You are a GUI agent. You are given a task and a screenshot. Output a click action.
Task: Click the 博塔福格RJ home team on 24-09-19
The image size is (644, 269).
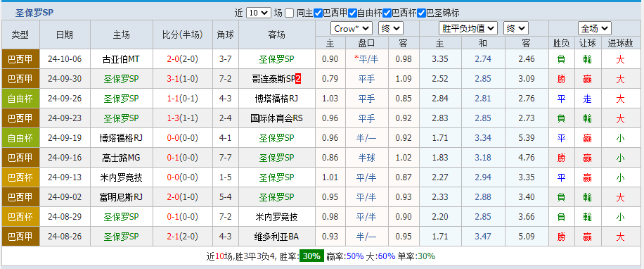121,138
